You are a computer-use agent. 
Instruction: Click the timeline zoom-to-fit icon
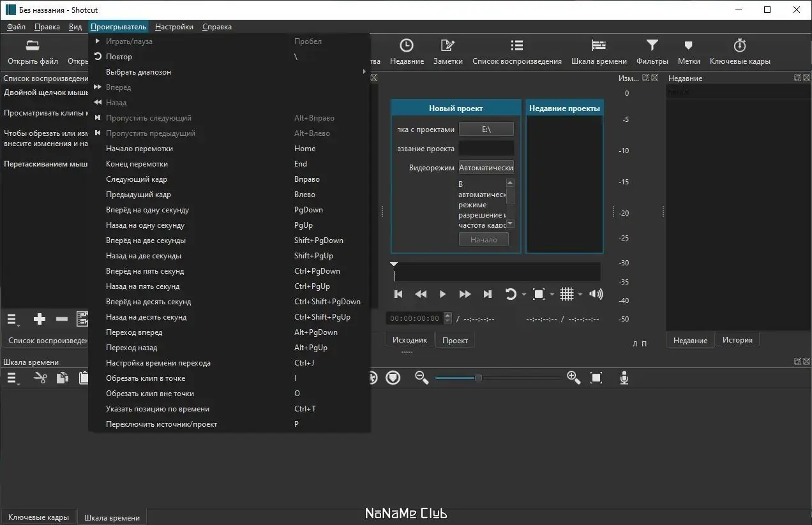click(596, 378)
